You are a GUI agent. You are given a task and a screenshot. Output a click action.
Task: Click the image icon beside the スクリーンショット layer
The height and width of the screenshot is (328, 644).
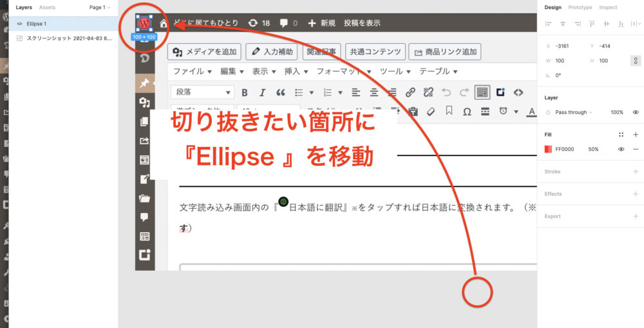pyautogui.click(x=19, y=38)
